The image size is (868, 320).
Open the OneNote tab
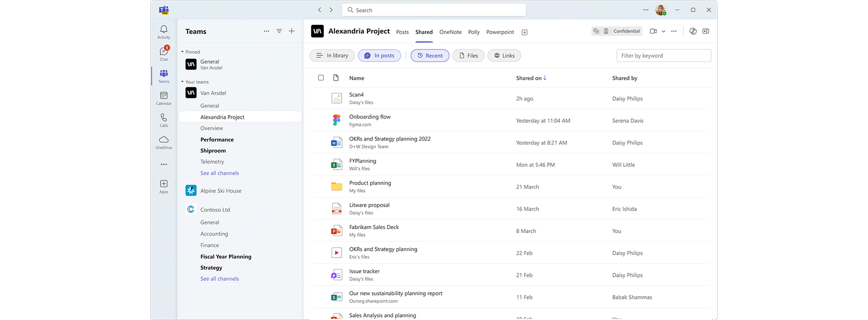click(x=450, y=32)
